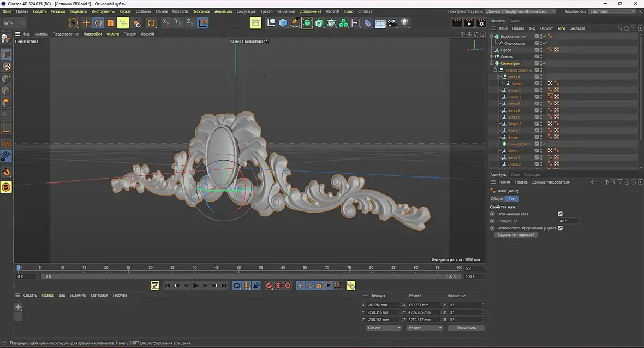Uncheck the Ограничение угла checkbox
This screenshot has height=348, width=644.
pyautogui.click(x=560, y=214)
